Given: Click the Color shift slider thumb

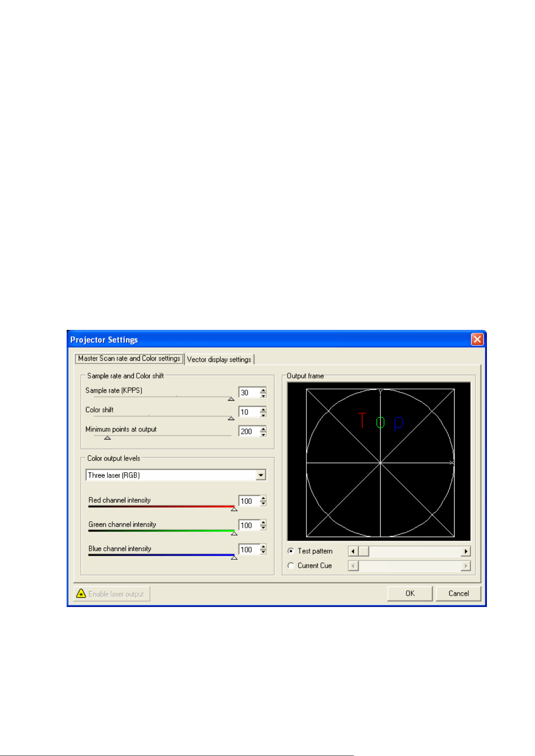Looking at the screenshot, I should click(231, 418).
